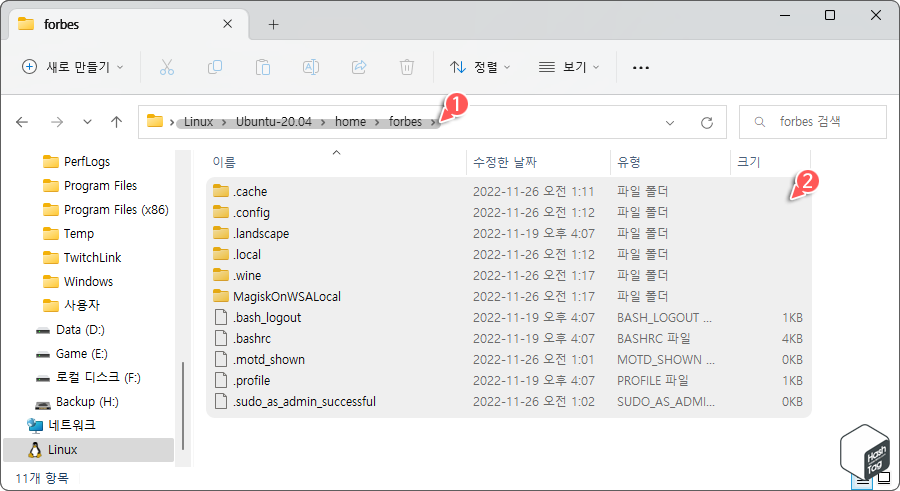
Task: Click the Delete trash can icon
Action: pos(406,67)
